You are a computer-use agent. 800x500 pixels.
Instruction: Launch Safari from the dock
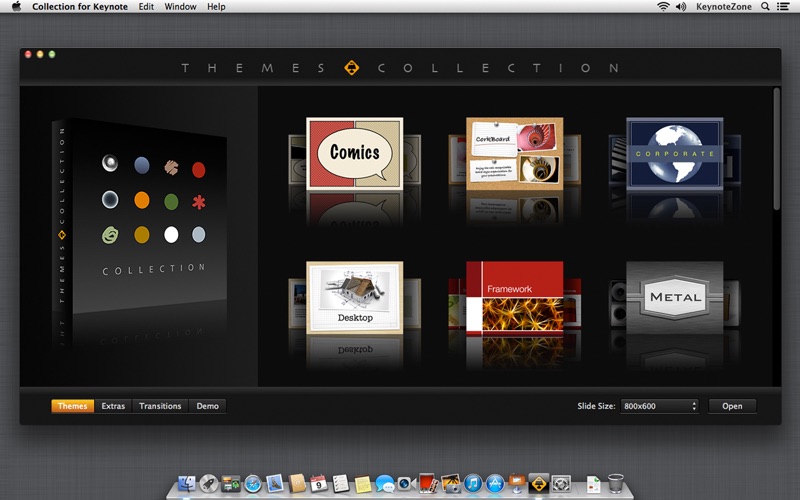(x=253, y=483)
